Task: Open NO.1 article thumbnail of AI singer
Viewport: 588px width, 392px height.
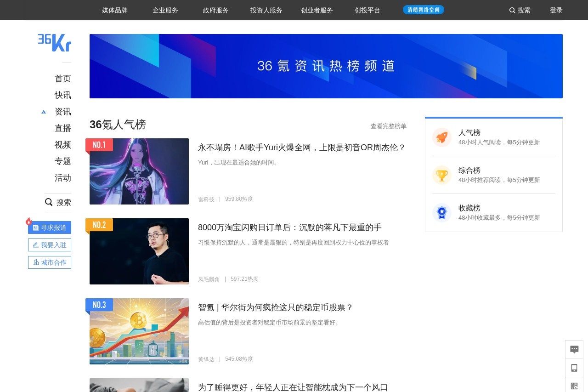Action: pos(139,171)
